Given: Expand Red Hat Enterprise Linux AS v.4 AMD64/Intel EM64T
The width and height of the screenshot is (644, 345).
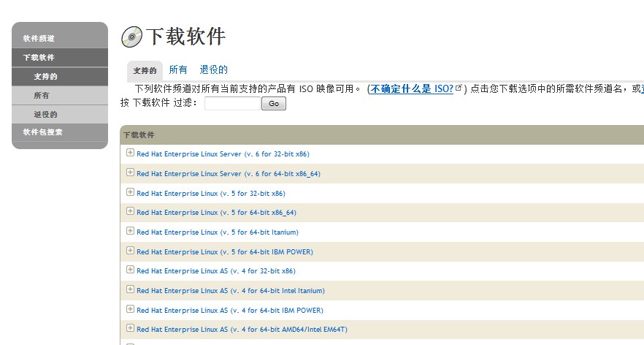Looking at the screenshot, I should (x=130, y=327).
